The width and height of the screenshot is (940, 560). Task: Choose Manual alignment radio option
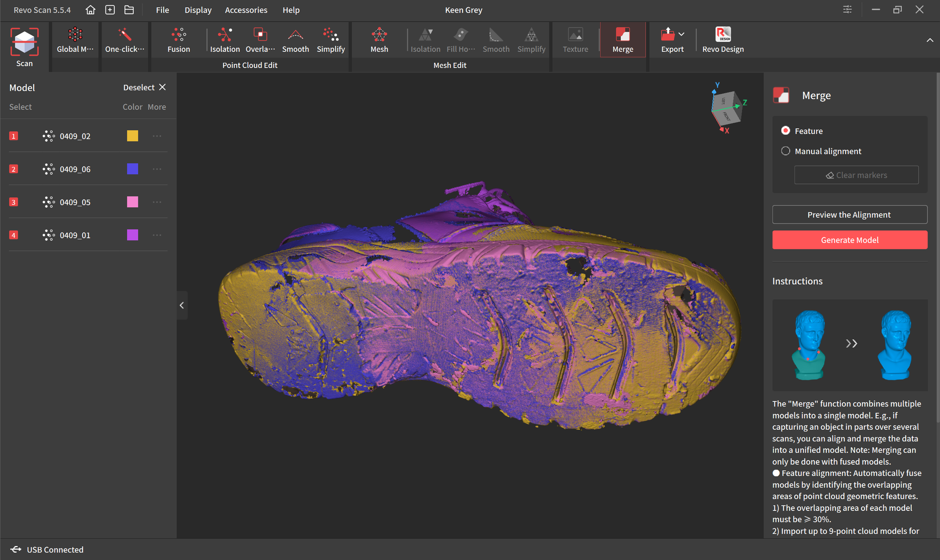[x=785, y=151]
